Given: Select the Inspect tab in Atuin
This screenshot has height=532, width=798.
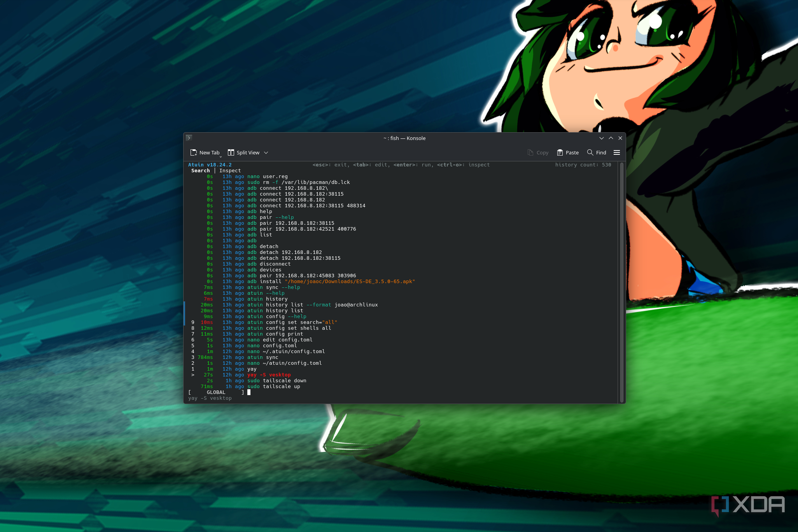Looking at the screenshot, I should pos(230,171).
